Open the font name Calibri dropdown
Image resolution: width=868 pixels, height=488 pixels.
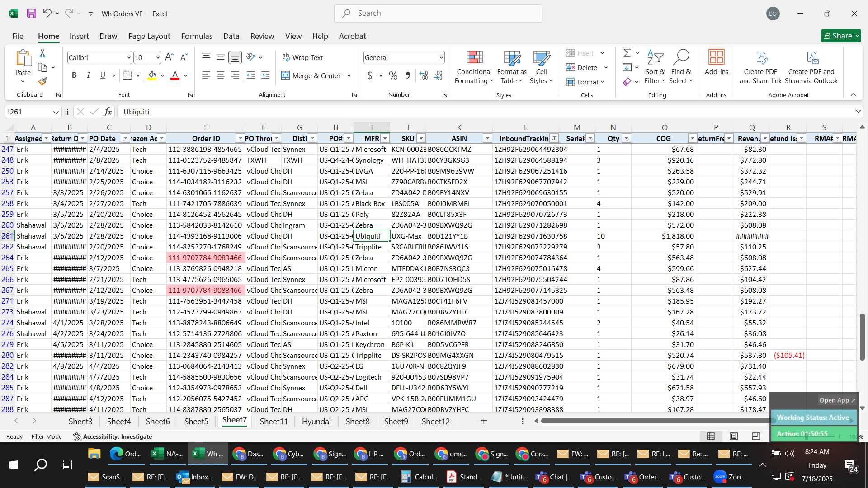point(129,58)
